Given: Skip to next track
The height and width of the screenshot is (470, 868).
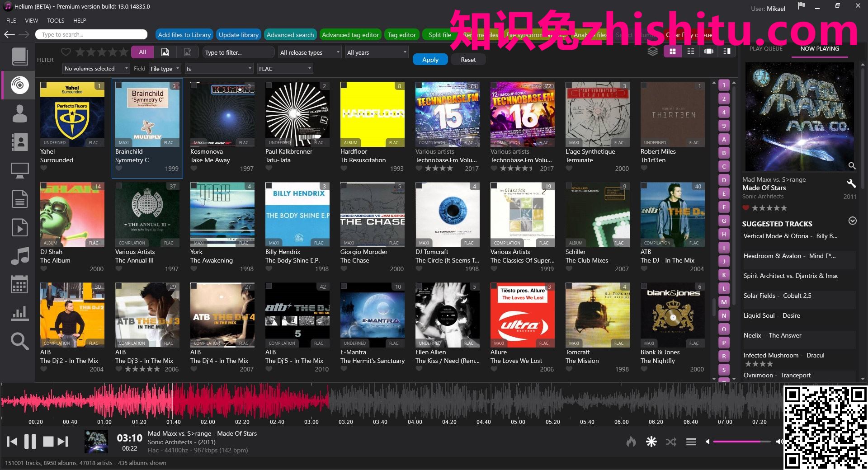Looking at the screenshot, I should coord(63,442).
